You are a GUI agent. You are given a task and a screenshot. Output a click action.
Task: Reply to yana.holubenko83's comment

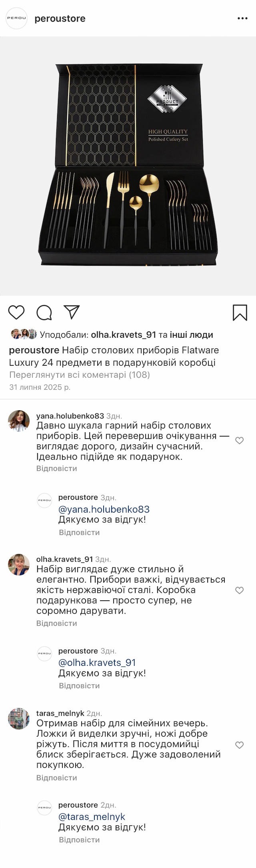[x=56, y=468]
